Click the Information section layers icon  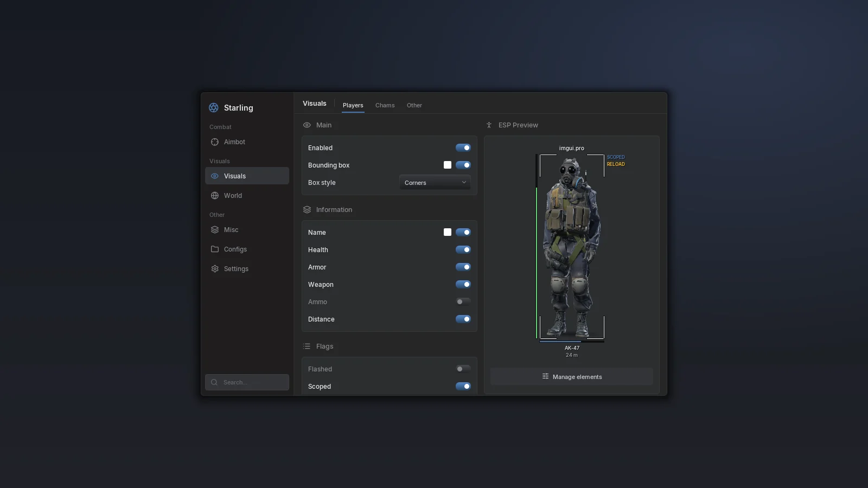point(307,210)
